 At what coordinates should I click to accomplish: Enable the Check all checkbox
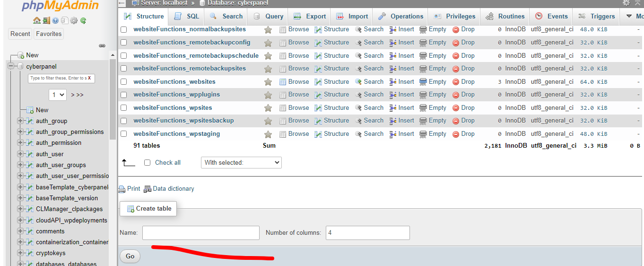pos(147,163)
